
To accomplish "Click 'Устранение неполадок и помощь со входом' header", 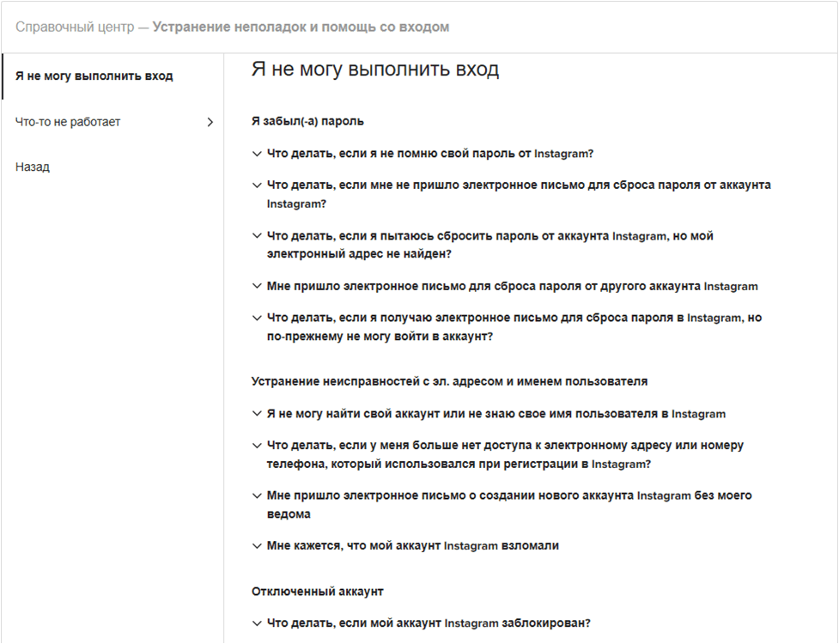I will point(301,27).
